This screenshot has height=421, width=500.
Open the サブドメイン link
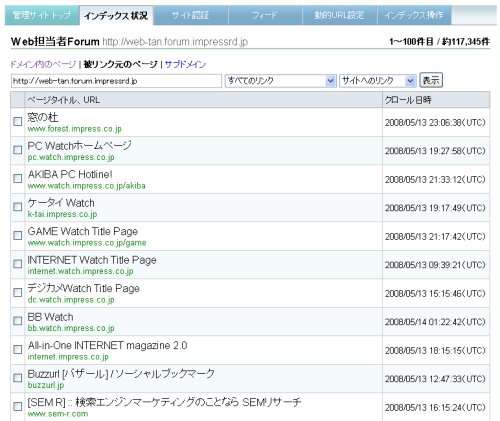185,64
